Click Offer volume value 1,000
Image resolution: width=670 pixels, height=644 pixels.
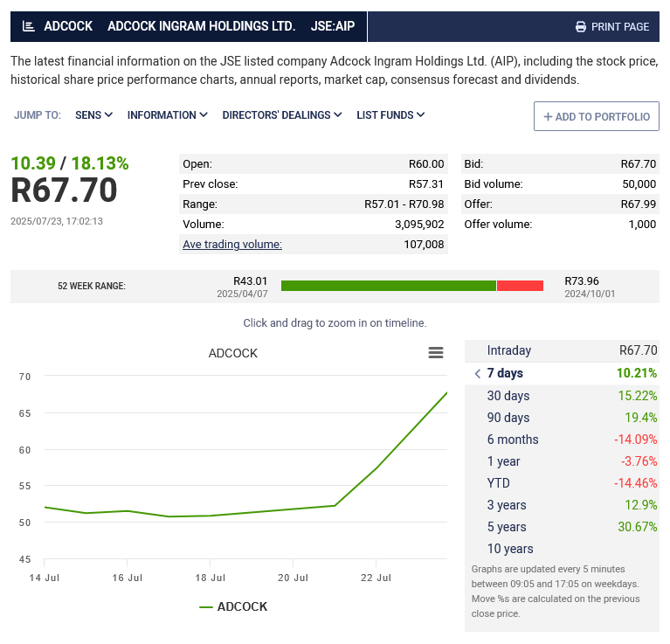pyautogui.click(x=642, y=224)
